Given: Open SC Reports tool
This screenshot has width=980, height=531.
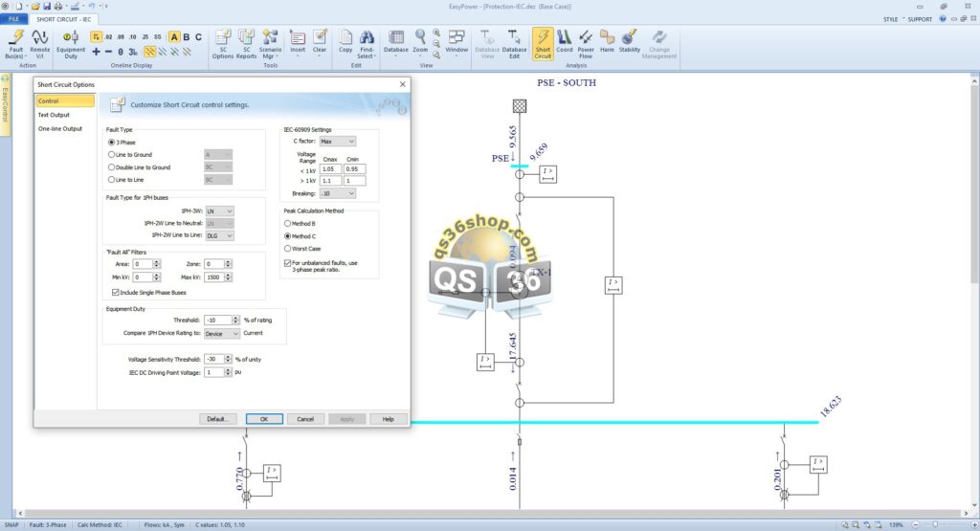Looking at the screenshot, I should [x=246, y=44].
